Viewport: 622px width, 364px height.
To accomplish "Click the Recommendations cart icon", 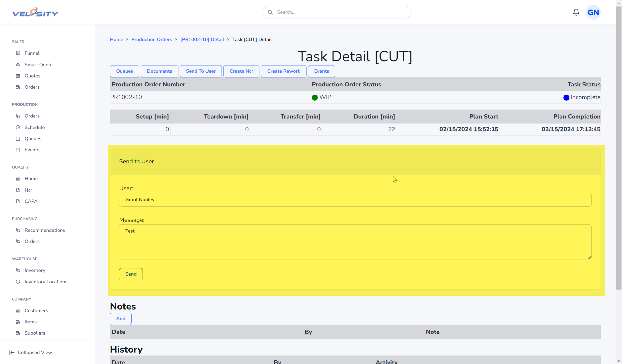I will pos(18,230).
